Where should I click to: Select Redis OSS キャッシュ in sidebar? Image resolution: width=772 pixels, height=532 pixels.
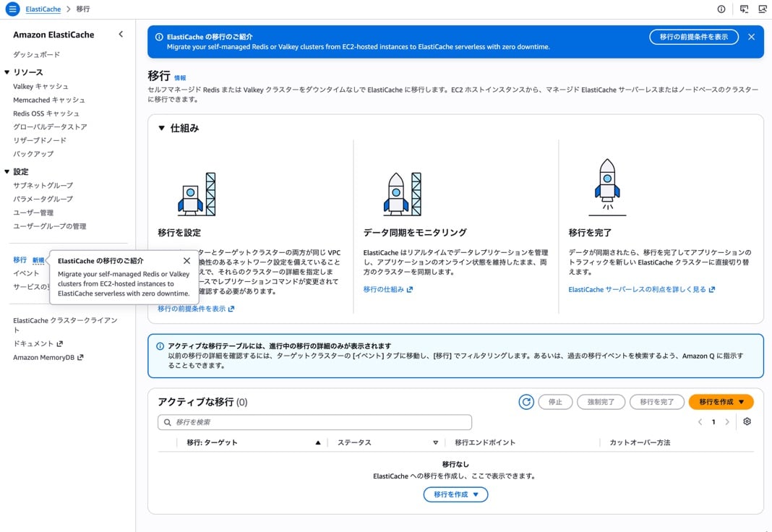46,113
